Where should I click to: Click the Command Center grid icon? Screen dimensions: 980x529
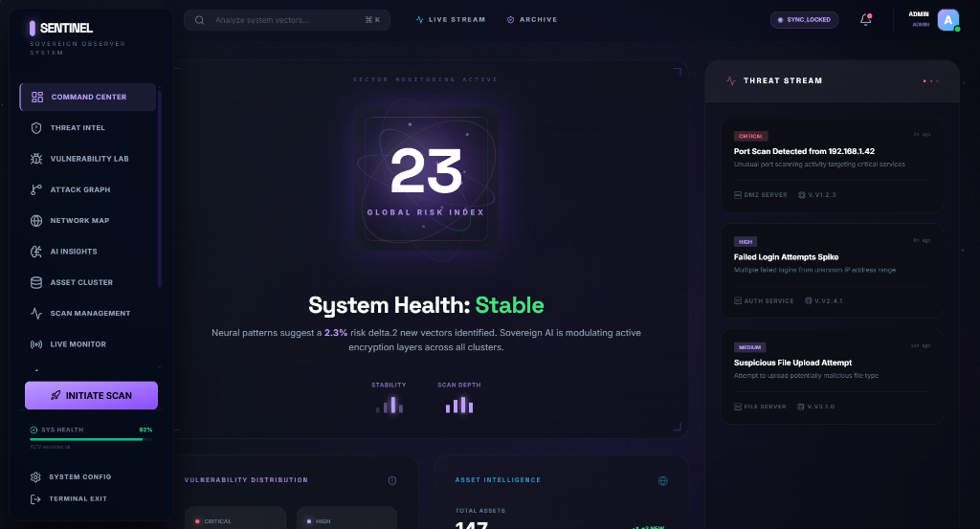point(37,97)
